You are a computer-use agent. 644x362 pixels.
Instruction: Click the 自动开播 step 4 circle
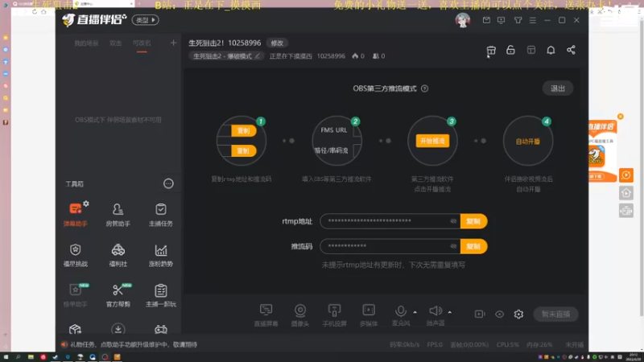pyautogui.click(x=528, y=141)
